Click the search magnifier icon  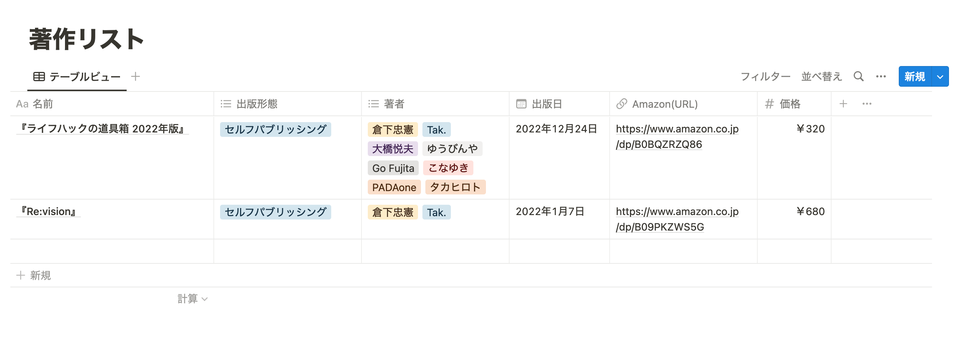(x=858, y=76)
